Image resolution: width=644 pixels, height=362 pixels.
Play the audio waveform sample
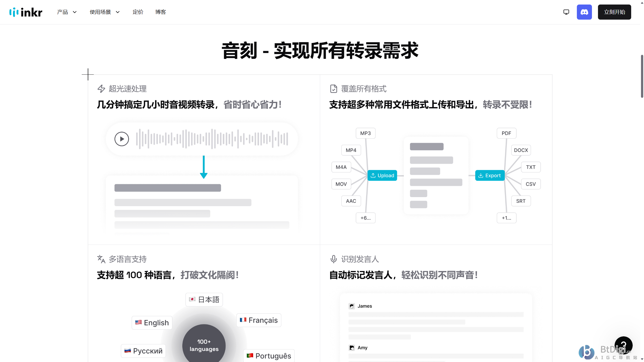coord(122,139)
